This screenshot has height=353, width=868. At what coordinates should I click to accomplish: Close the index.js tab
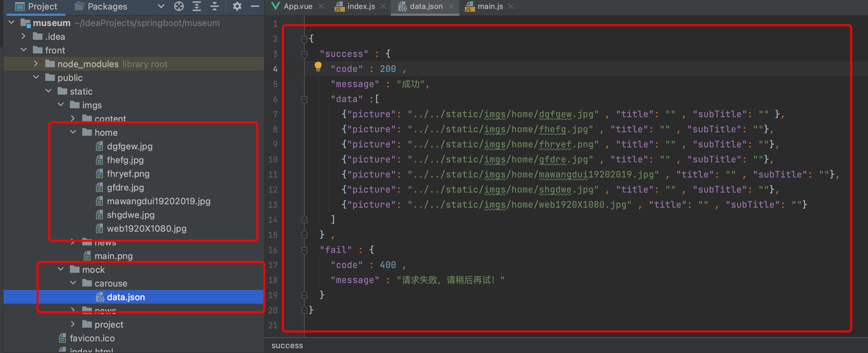pyautogui.click(x=383, y=6)
